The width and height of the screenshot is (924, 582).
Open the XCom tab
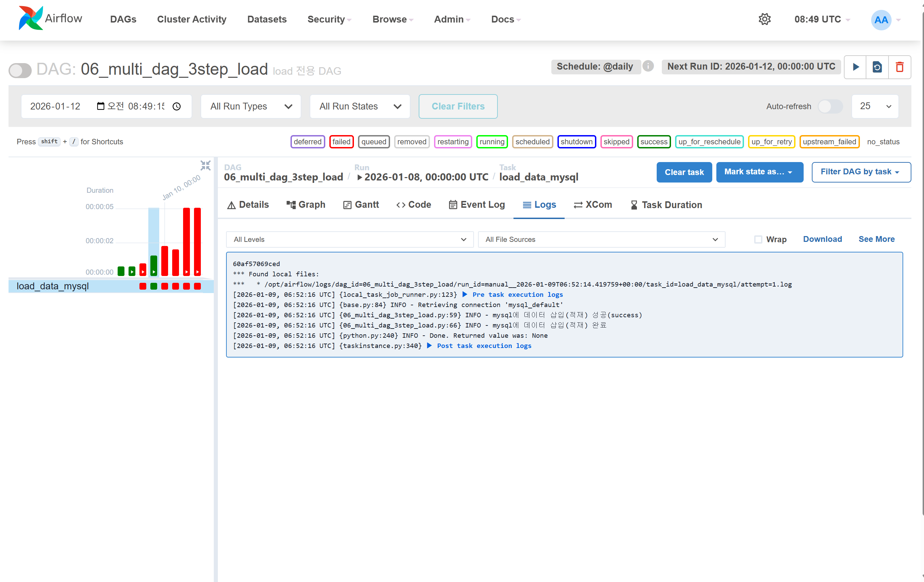(x=593, y=205)
